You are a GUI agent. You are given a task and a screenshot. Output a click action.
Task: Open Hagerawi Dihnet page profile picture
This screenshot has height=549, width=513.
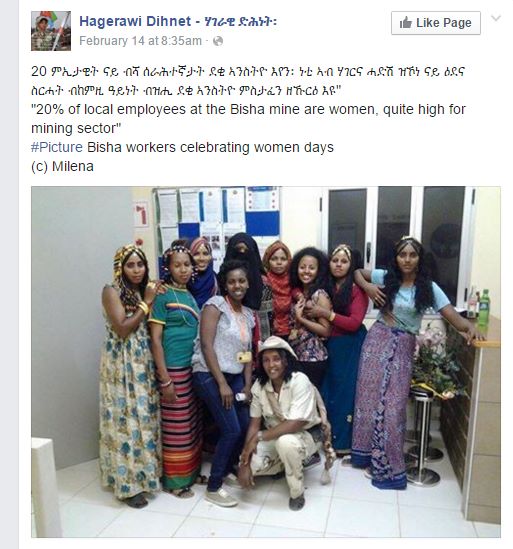[51, 31]
